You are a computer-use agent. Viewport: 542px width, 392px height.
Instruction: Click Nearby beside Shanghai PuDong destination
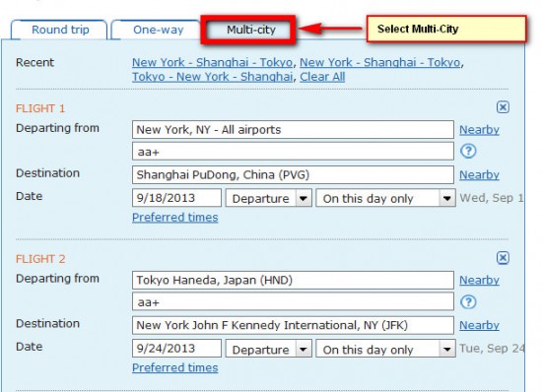tap(479, 174)
